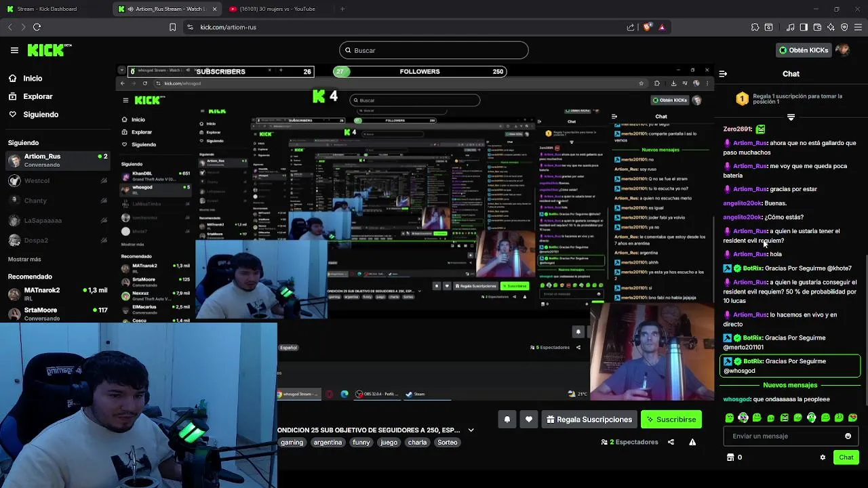The height and width of the screenshot is (488, 868).
Task: Click the 2 Espectadores viewer count
Action: [629, 442]
